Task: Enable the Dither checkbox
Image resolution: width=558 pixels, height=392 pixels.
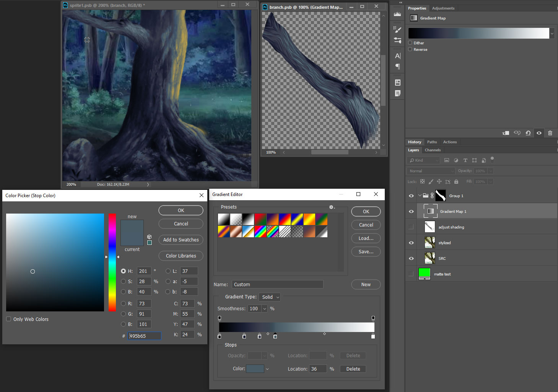Action: pyautogui.click(x=410, y=43)
